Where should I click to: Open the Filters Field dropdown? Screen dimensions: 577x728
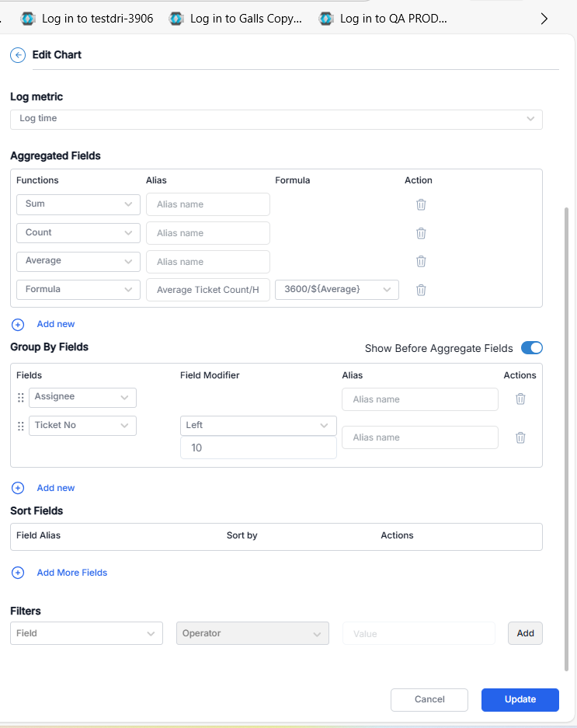click(x=86, y=633)
